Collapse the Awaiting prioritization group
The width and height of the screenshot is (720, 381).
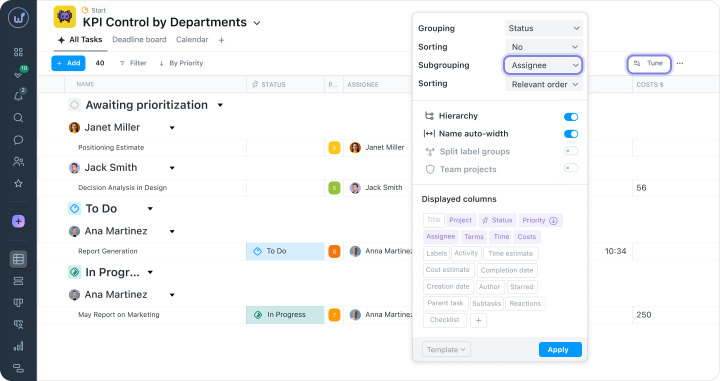coord(220,105)
